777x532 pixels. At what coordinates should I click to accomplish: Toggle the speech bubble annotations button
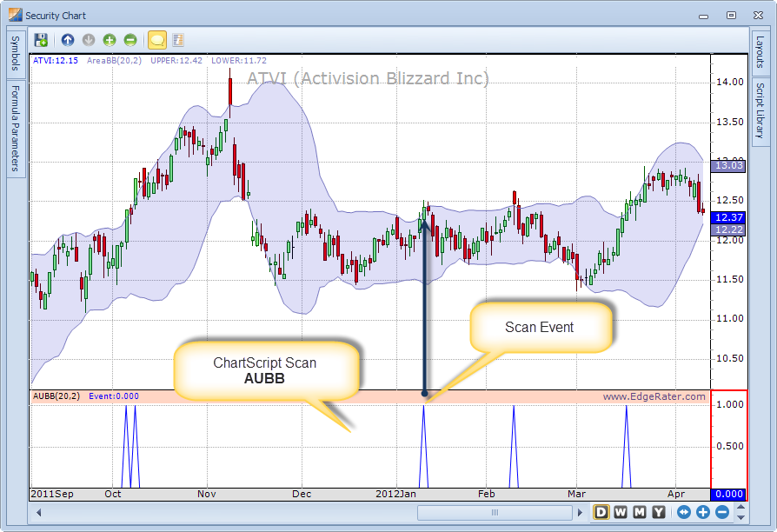coord(157,40)
